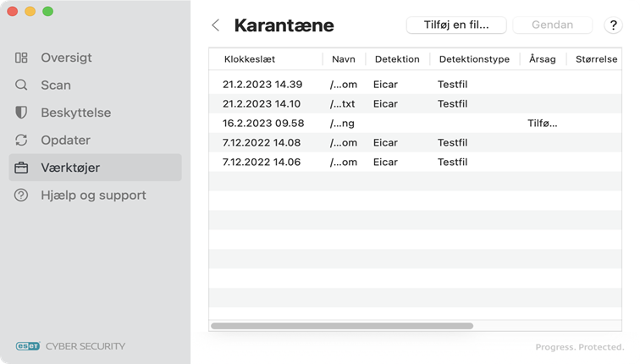This screenshot has width=640, height=364.
Task: Sort by the Navn column header
Action: (x=344, y=59)
